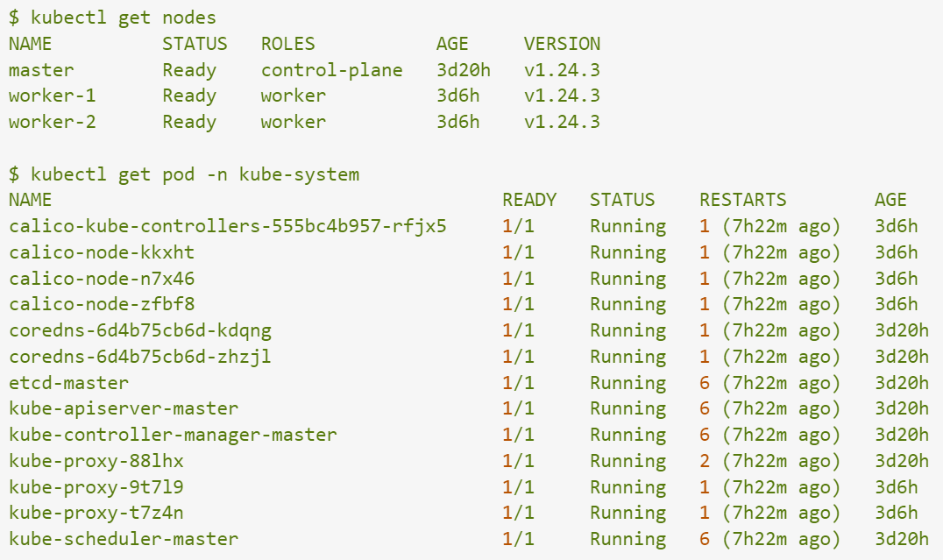Select the calico-kube-controllers-555bc4b957-rfjx5 pod name
The height and width of the screenshot is (560, 943).
tap(227, 226)
